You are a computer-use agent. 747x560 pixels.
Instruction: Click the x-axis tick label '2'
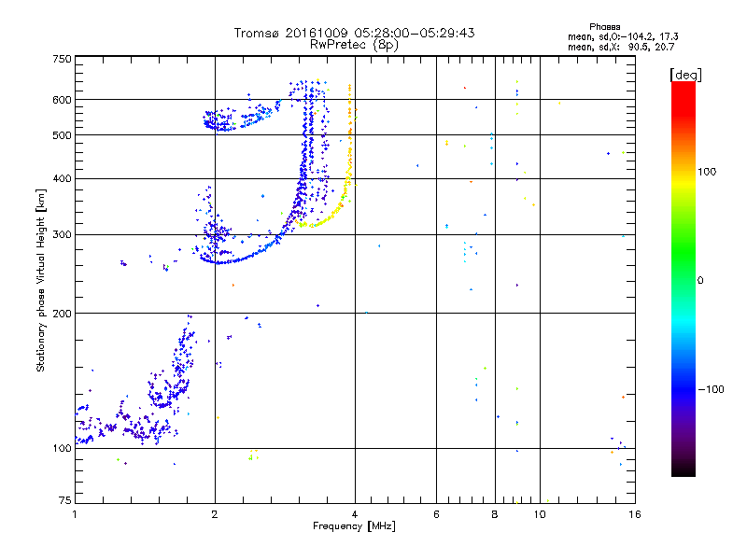(215, 514)
